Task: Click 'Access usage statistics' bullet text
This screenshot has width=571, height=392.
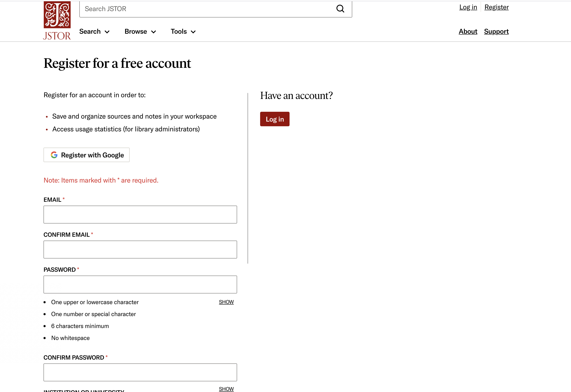Action: coord(126,129)
